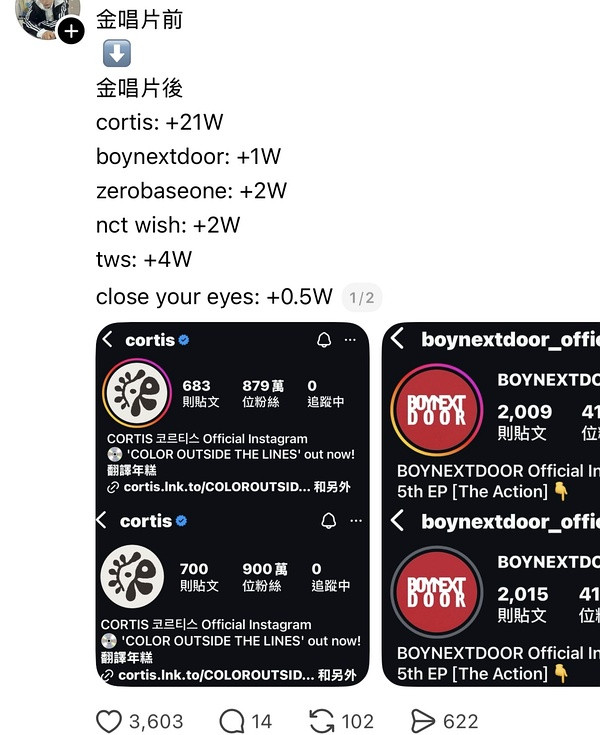Tap three-dot menu in upper cortis screenshot
This screenshot has width=600, height=735.
click(350, 340)
